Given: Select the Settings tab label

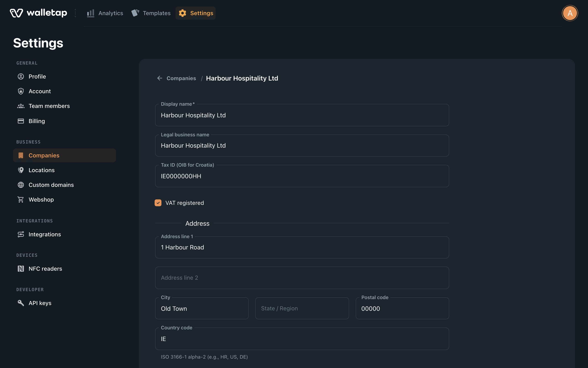Looking at the screenshot, I should [x=202, y=13].
